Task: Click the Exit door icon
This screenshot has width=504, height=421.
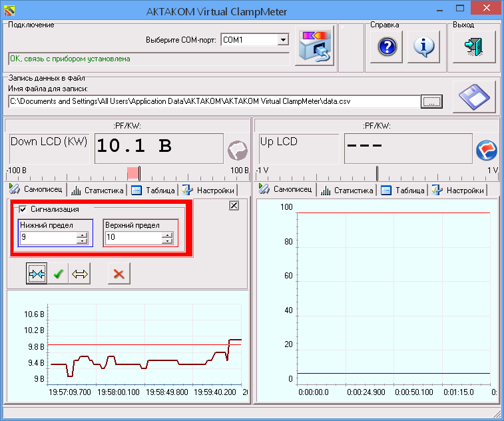Action: coord(474,47)
